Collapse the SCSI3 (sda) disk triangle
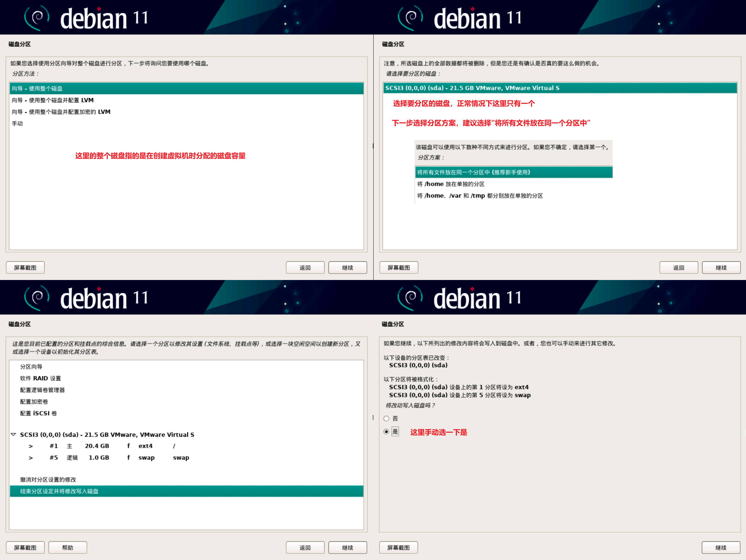Screen dimensions: 746x560 14,435
